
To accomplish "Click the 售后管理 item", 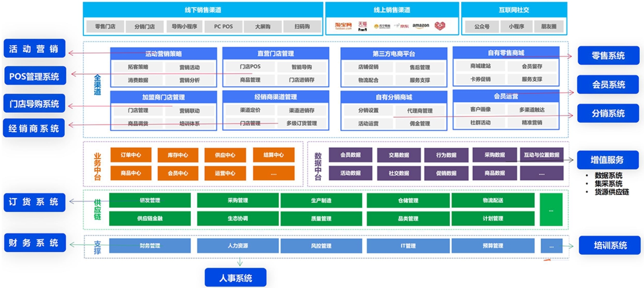I will click(420, 67).
